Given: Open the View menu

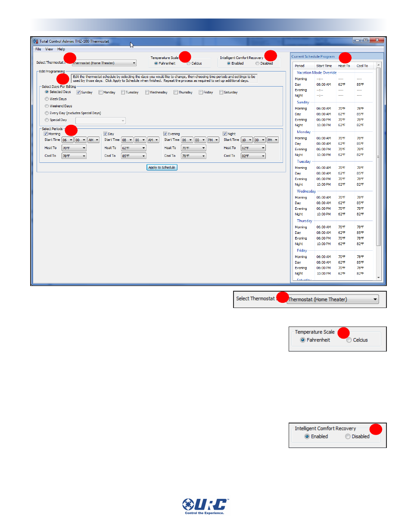Looking at the screenshot, I should click(49, 49).
